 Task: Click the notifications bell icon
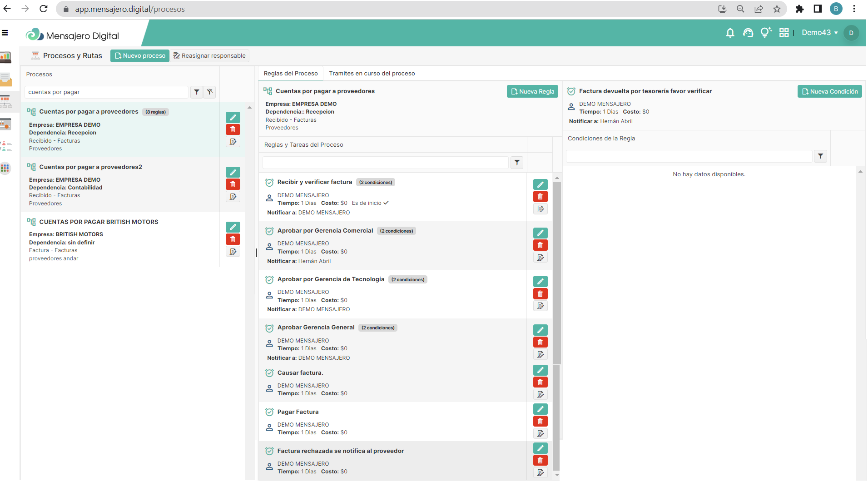pos(730,33)
